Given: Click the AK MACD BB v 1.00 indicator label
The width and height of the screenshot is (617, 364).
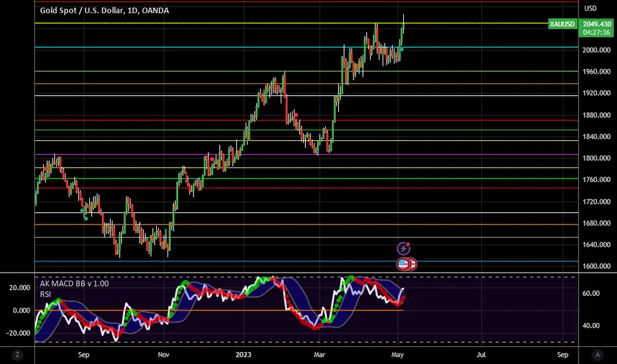Looking at the screenshot, I should (x=74, y=284).
